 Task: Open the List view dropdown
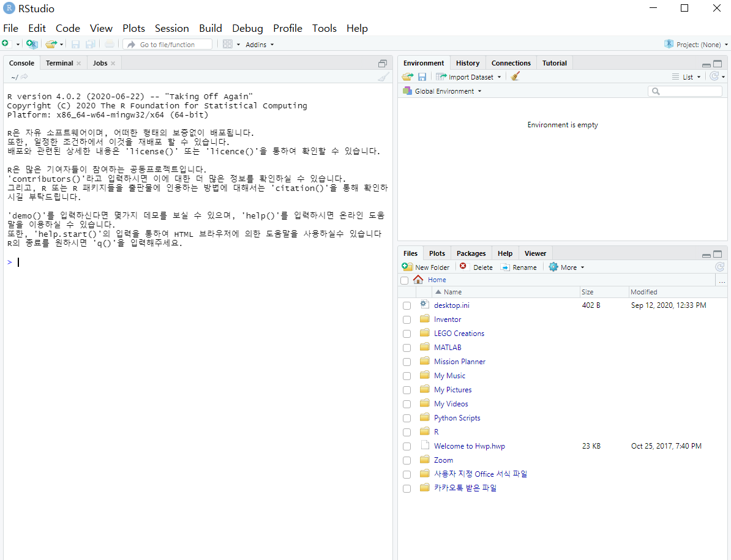(687, 77)
